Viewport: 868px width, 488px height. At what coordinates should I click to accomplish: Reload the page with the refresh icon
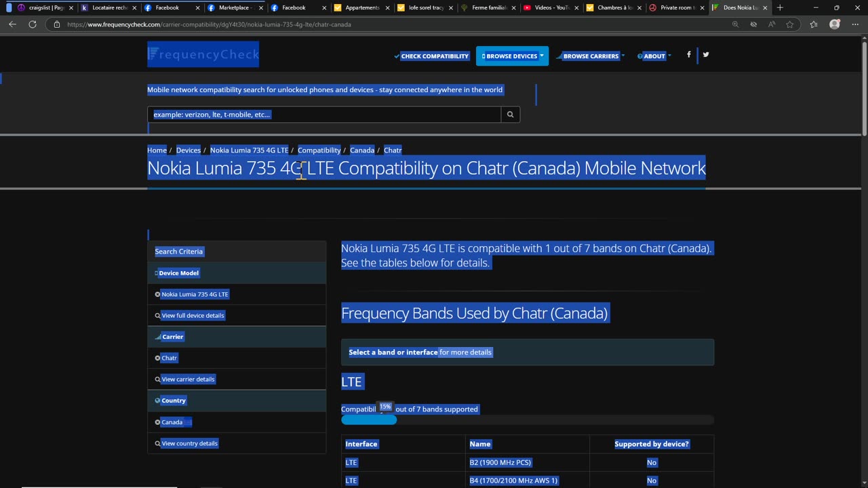pyautogui.click(x=32, y=24)
